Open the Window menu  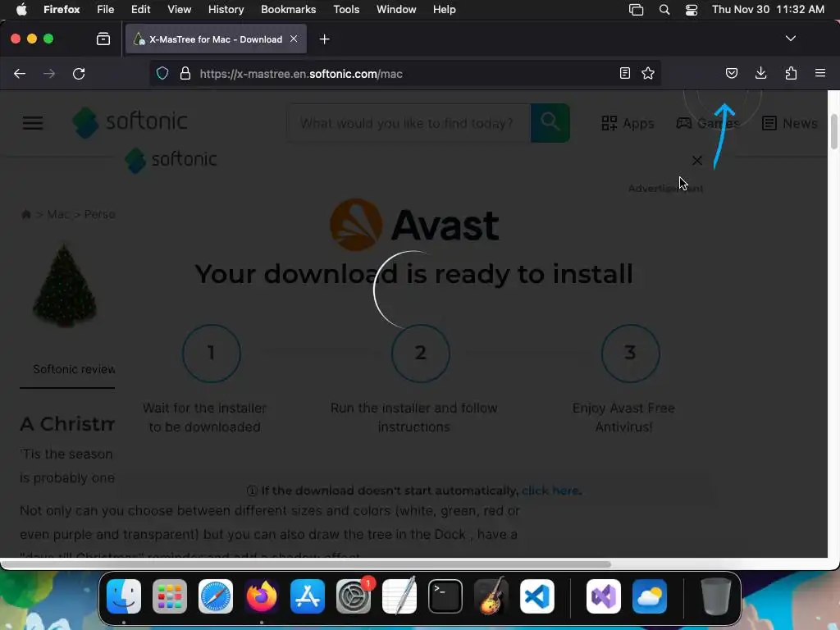[396, 9]
